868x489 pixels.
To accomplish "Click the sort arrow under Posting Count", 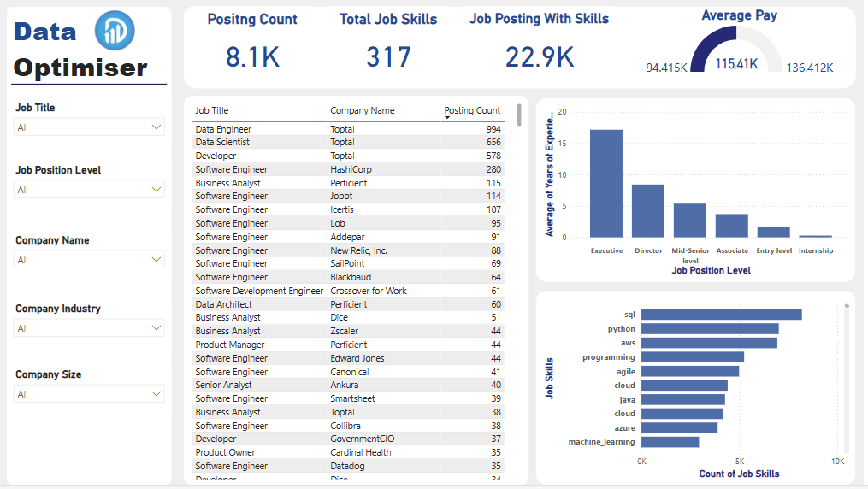I will pos(447,118).
